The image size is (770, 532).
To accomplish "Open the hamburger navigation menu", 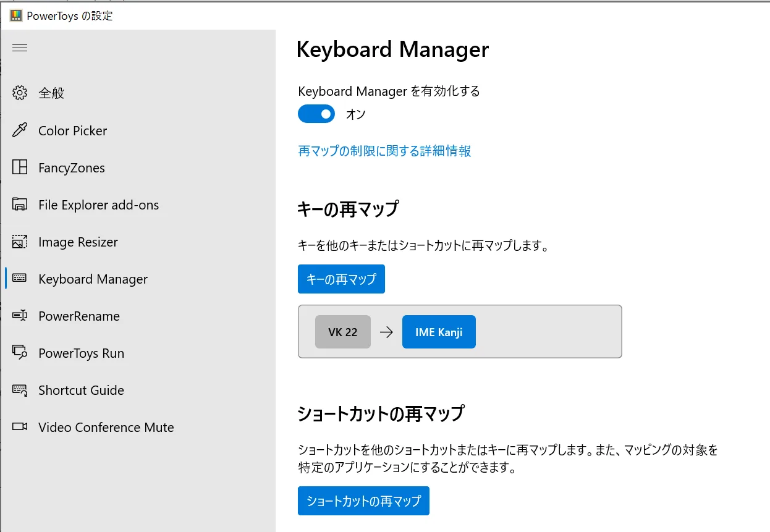I will pos(20,48).
